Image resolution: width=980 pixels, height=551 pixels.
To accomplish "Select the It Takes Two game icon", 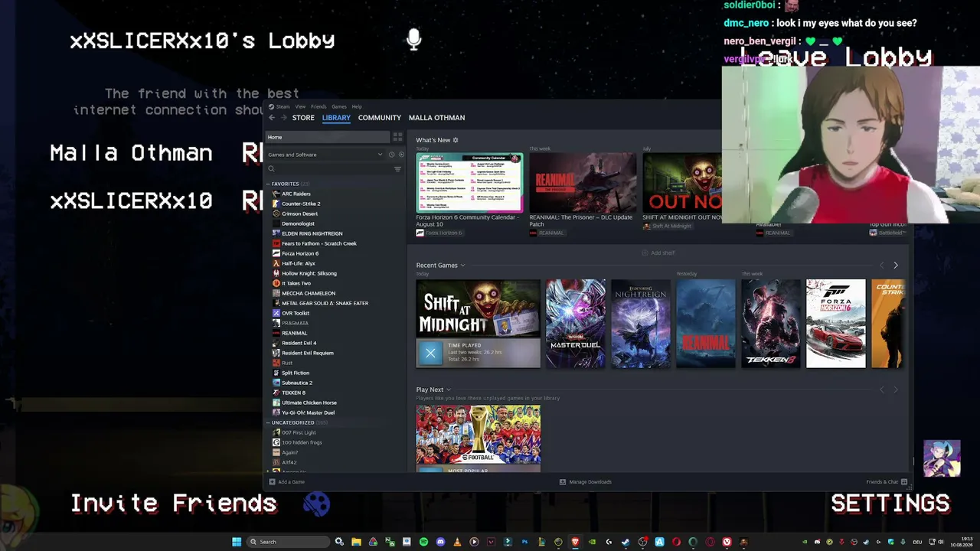I will coord(276,283).
